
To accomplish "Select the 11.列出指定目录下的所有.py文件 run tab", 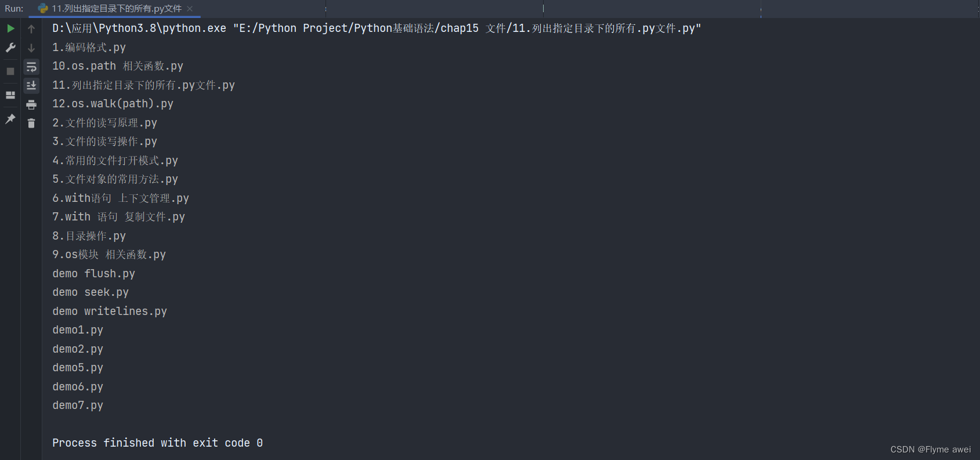I will tap(116, 9).
